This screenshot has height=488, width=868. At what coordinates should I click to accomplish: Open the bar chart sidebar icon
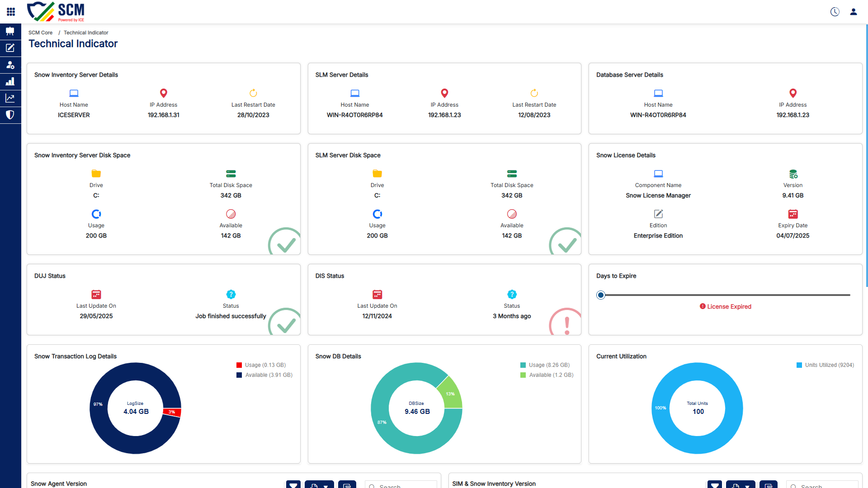pyautogui.click(x=10, y=81)
